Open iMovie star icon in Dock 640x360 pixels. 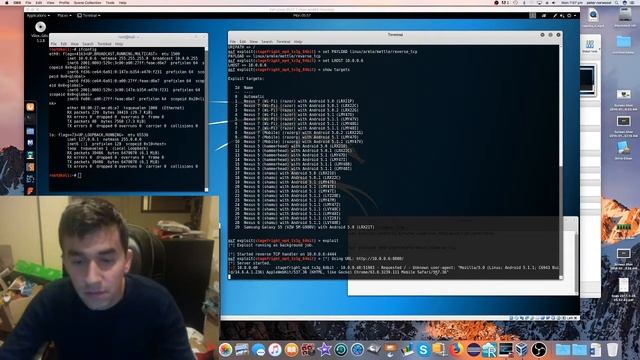click(324, 350)
